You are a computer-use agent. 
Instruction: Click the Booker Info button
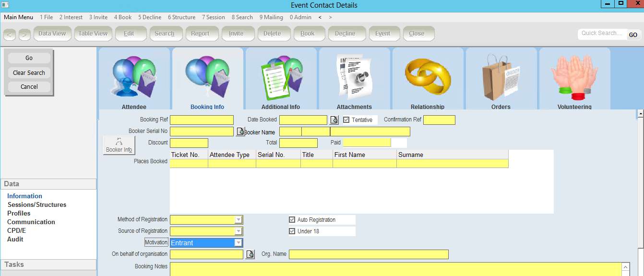(x=119, y=145)
